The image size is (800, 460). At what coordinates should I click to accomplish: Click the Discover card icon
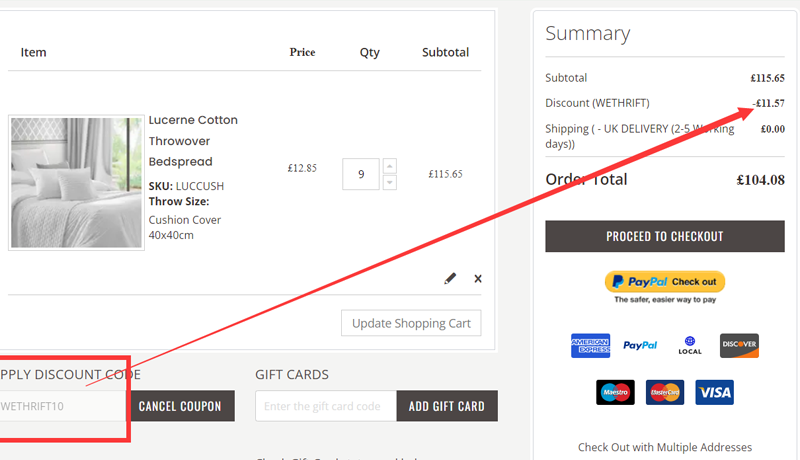739,346
